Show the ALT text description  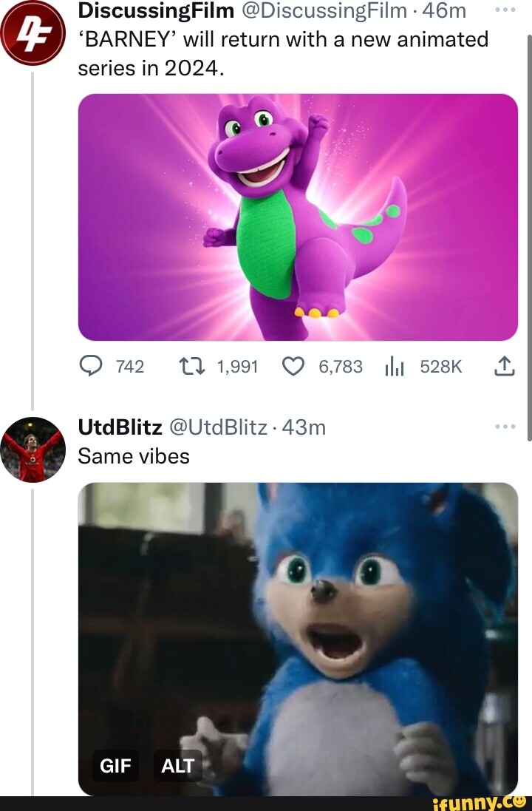pos(177,766)
